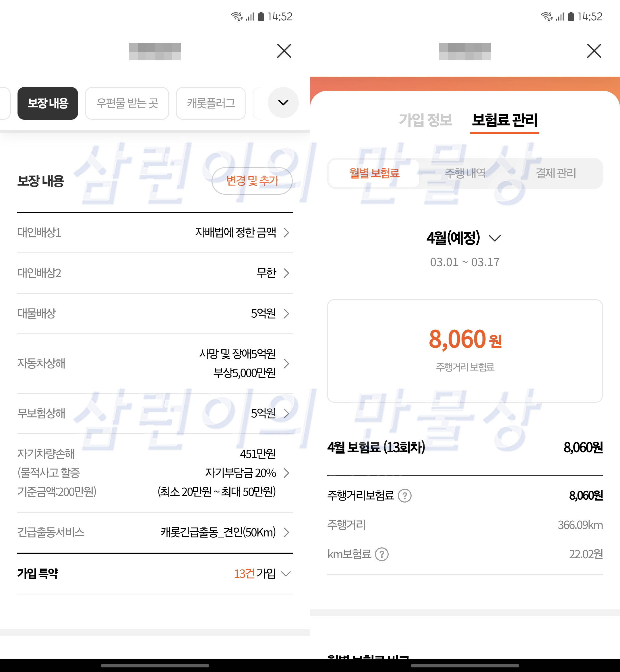620x672 pixels.
Task: Select the 캐롯플러그 chip
Action: click(211, 103)
